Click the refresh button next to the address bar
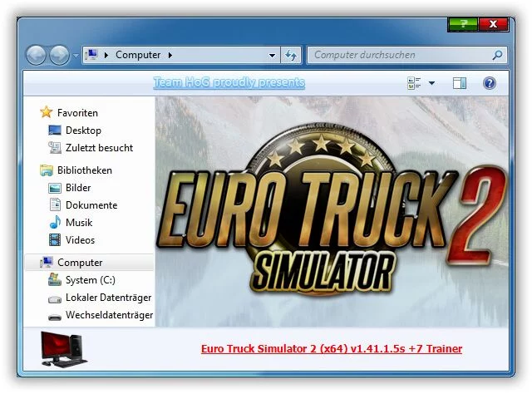Image resolution: width=532 pixels, height=394 pixels. [x=291, y=55]
